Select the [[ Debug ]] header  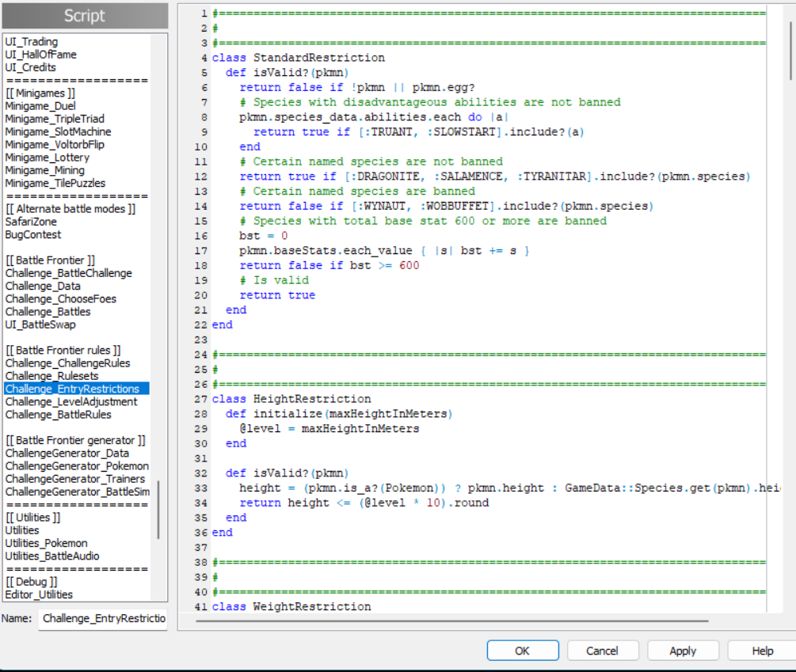click(32, 582)
